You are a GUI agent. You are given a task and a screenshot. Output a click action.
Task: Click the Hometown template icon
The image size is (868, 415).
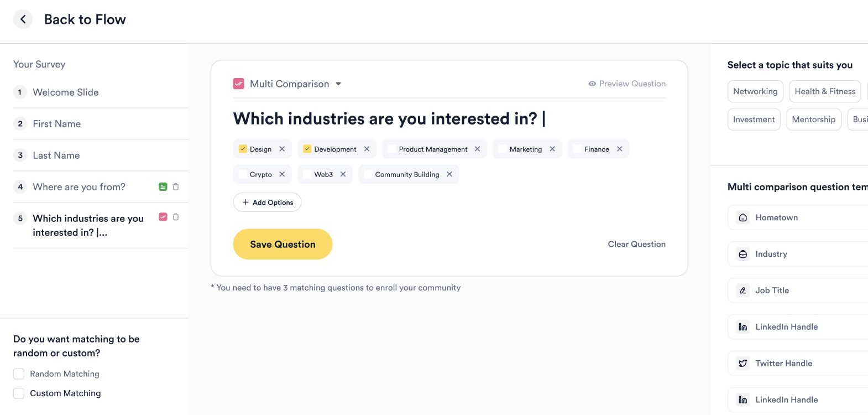click(x=743, y=217)
